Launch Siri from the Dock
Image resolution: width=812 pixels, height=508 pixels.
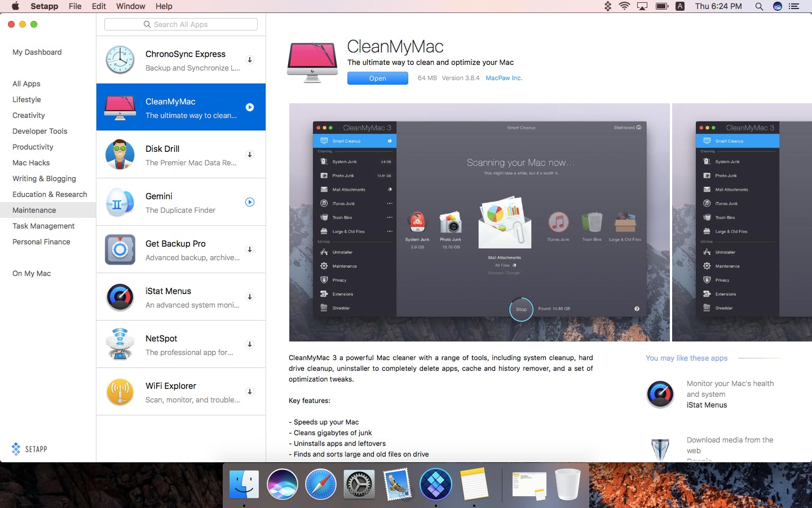point(282,484)
